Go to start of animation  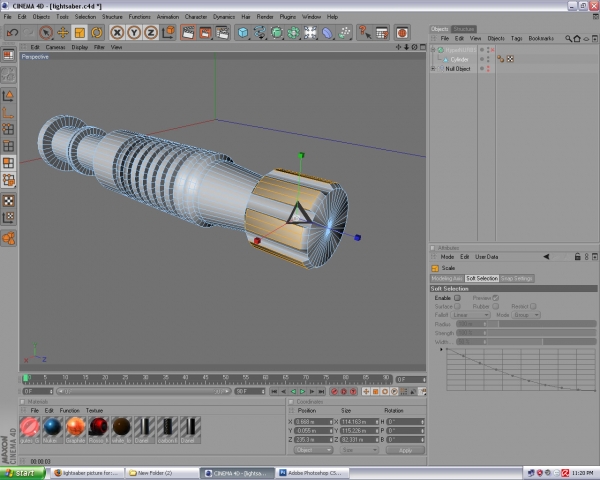(274, 391)
